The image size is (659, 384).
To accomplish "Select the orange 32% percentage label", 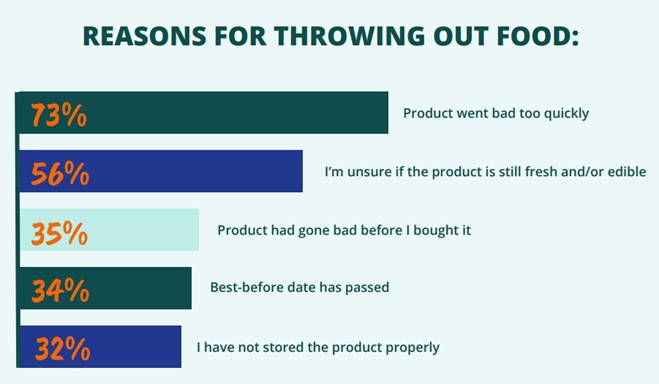I will (63, 348).
